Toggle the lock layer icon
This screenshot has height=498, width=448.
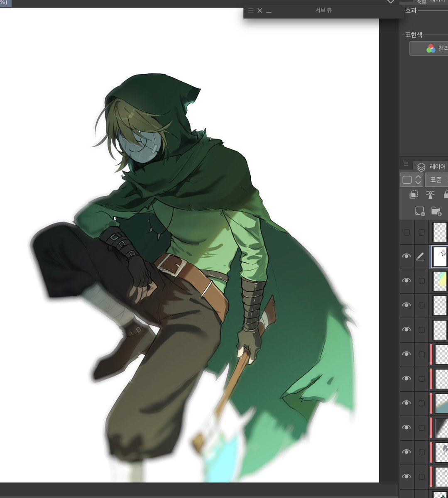tap(445, 195)
